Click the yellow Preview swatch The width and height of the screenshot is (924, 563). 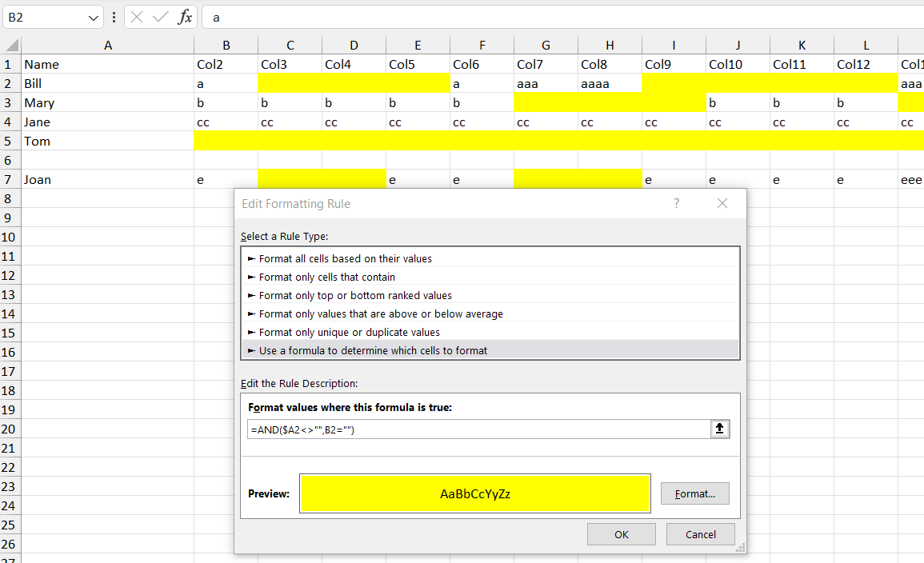[x=475, y=493]
